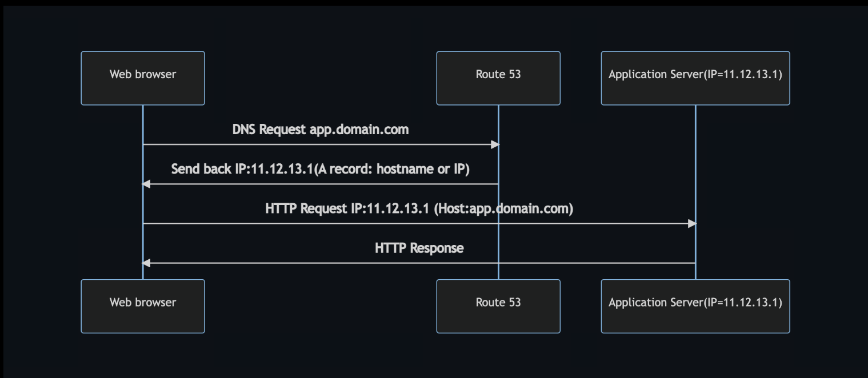Click HTTP Response arrow start at Application Server lifeline
Screen dimensions: 868x378
pos(695,263)
